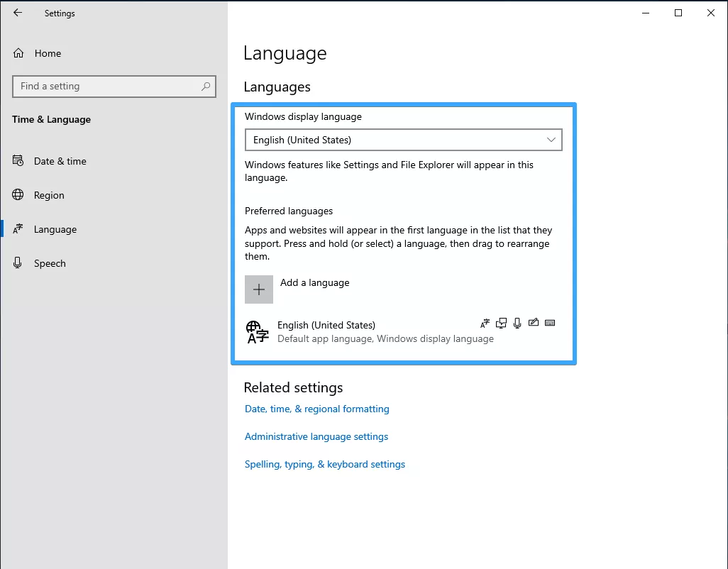This screenshot has height=569, width=728.
Task: Open Date & time settings
Action: [60, 161]
